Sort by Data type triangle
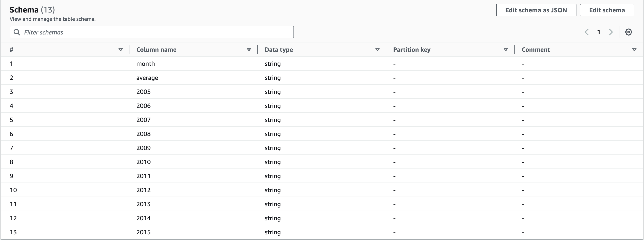This screenshot has width=644, height=240. (377, 50)
